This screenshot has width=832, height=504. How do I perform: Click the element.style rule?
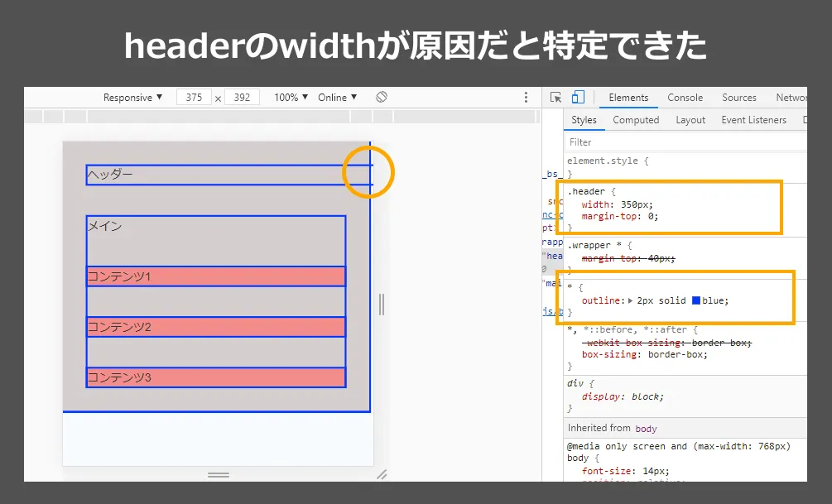coord(608,161)
